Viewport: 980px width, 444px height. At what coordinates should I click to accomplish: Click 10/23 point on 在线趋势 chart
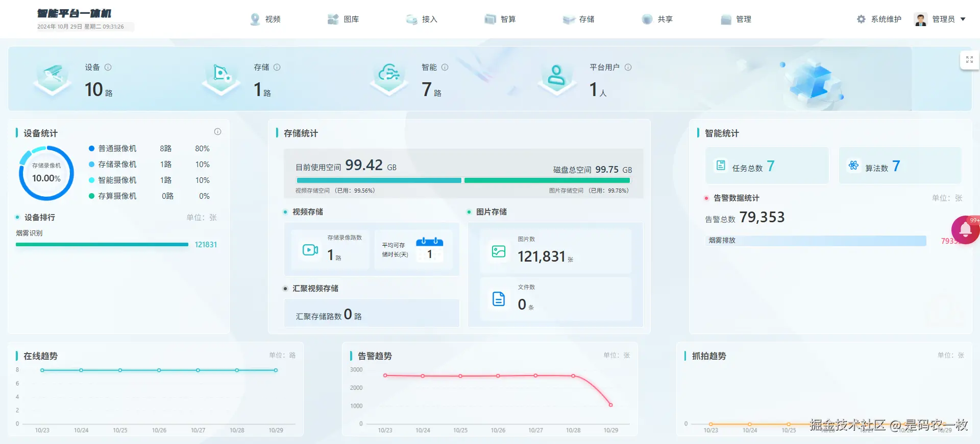[x=42, y=370]
